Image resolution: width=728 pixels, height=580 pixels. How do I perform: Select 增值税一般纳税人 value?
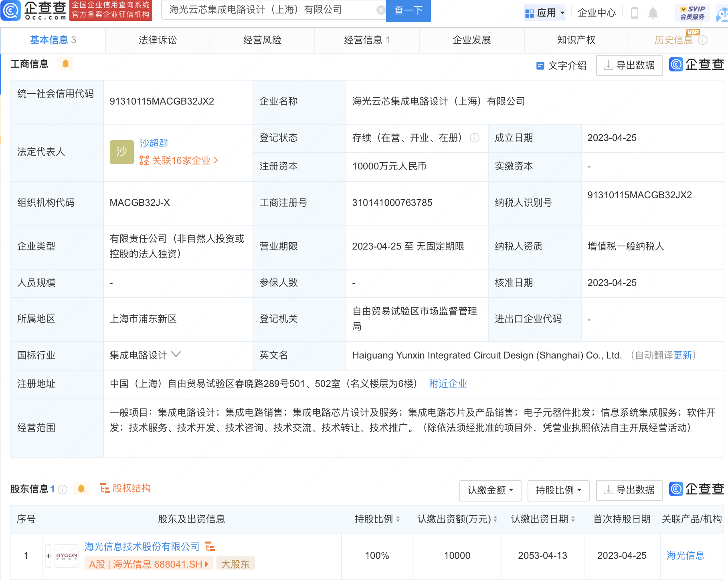point(626,246)
